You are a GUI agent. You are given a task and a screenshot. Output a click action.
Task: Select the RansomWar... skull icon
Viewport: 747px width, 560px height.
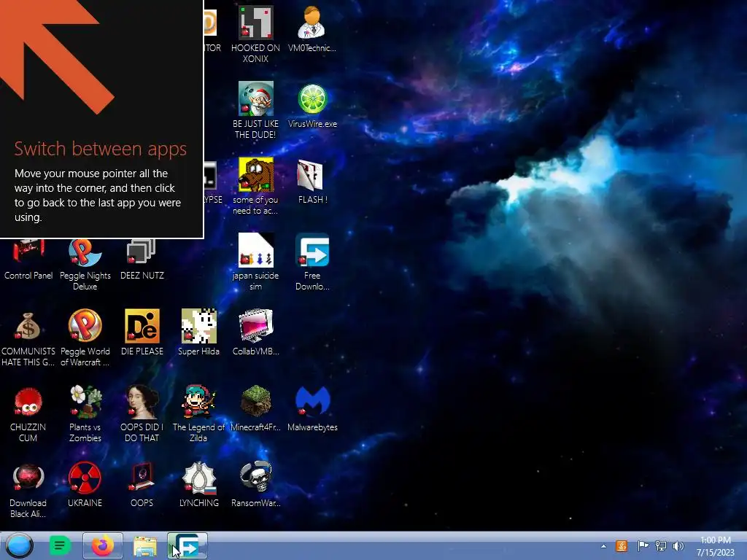[256, 477]
